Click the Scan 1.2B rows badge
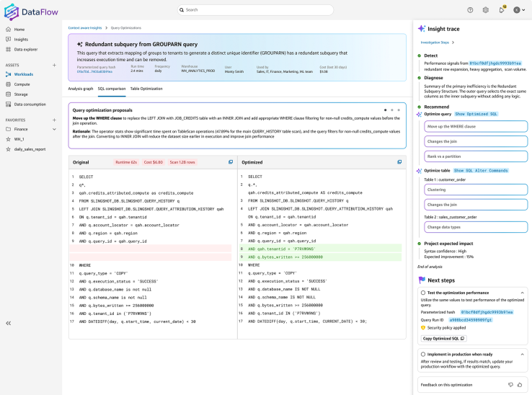 point(182,162)
